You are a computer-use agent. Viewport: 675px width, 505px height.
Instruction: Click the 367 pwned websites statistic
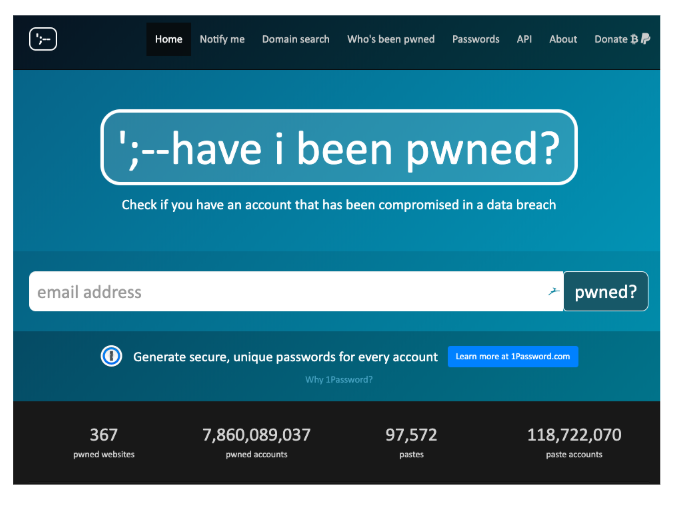[x=104, y=443]
